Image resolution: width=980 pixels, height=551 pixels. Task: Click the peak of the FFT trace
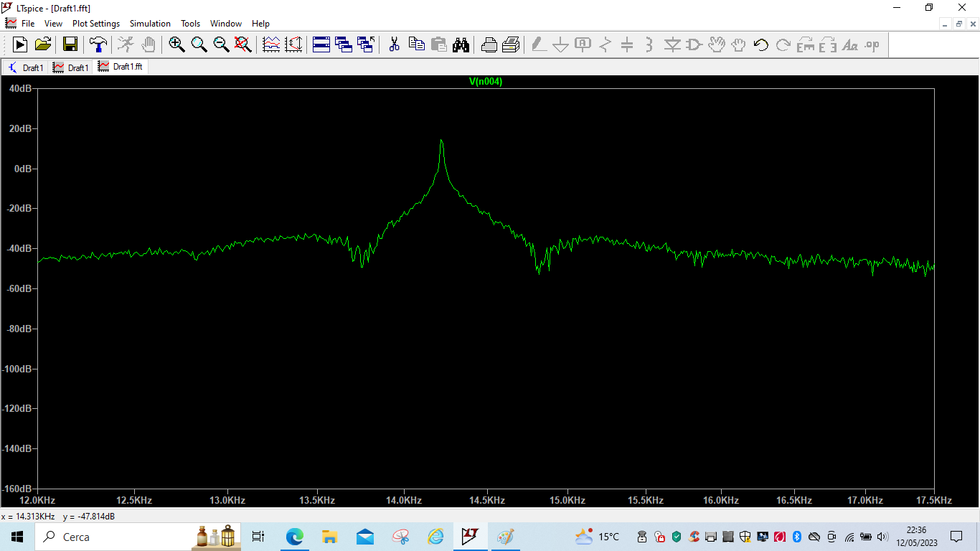coord(441,140)
